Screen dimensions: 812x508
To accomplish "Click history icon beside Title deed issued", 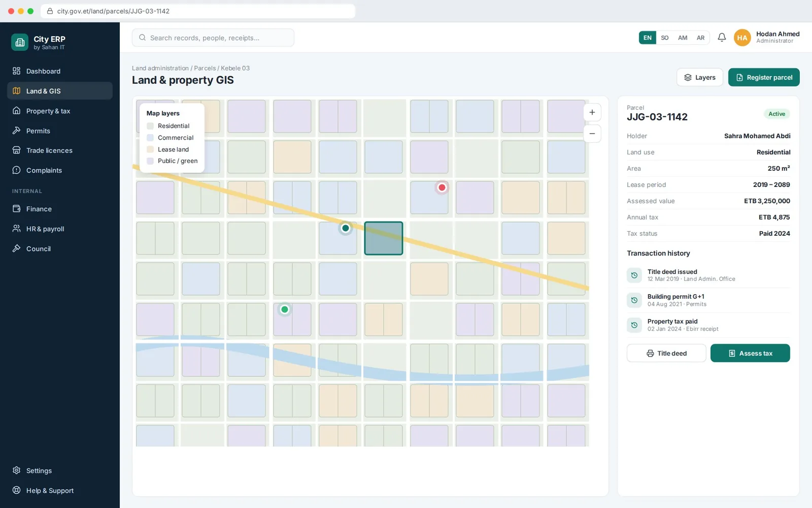I will pyautogui.click(x=634, y=275).
